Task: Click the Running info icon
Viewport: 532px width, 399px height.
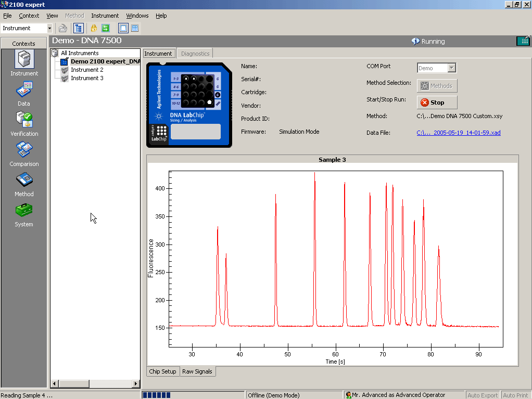Action: coord(415,42)
